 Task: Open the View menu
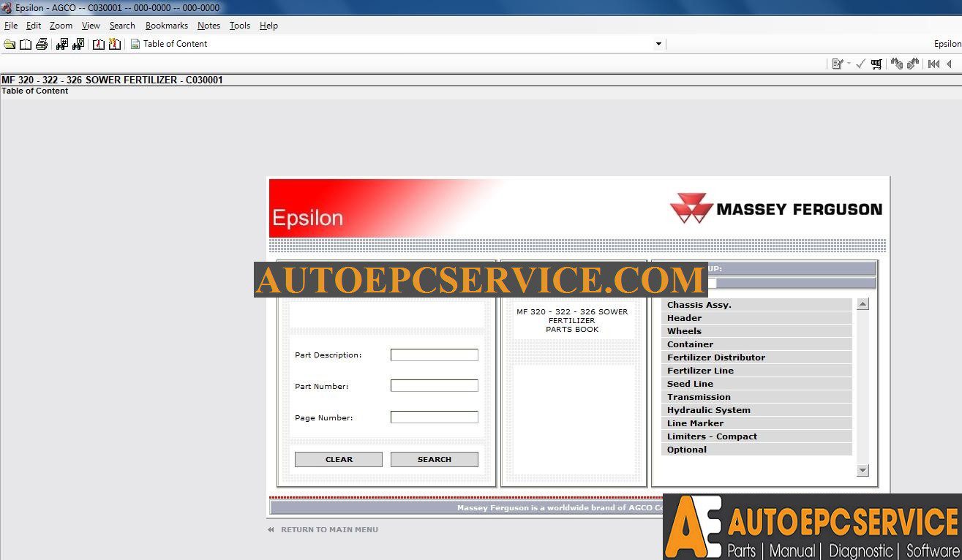(91, 26)
